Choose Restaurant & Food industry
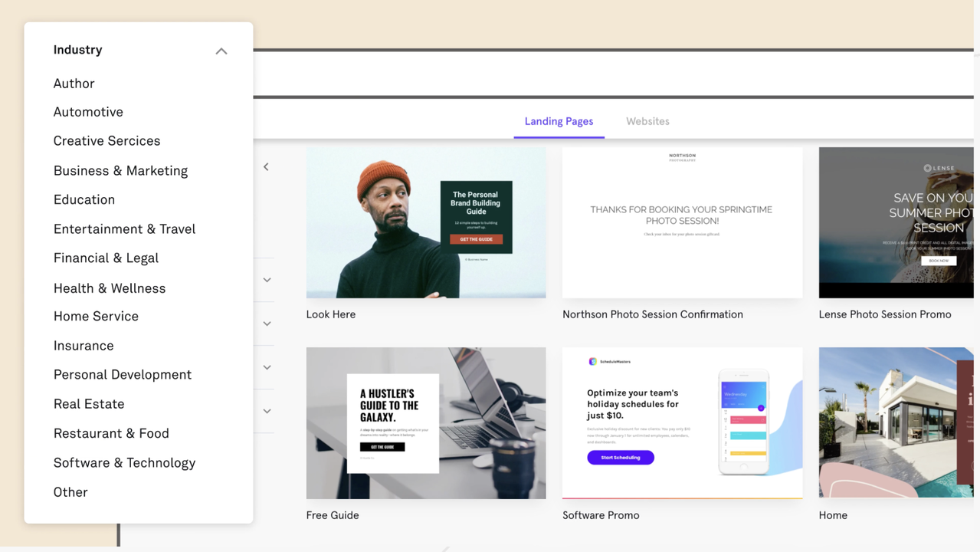The height and width of the screenshot is (552, 980). [111, 432]
